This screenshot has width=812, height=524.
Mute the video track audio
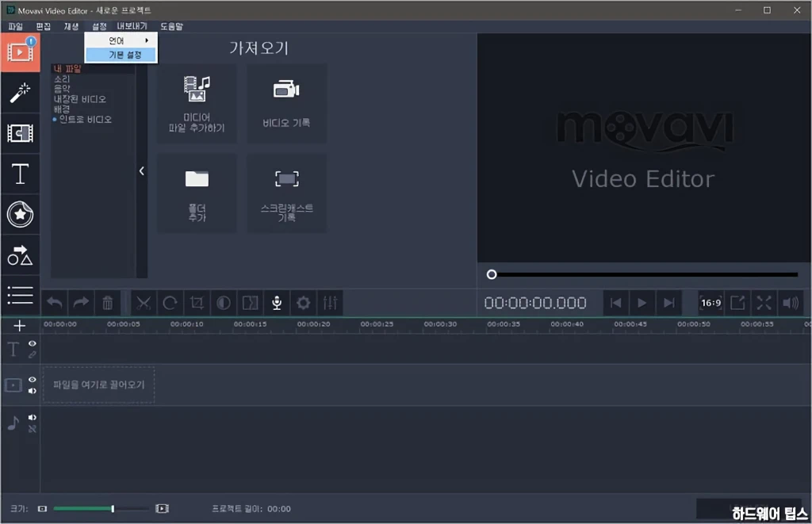coord(32,391)
